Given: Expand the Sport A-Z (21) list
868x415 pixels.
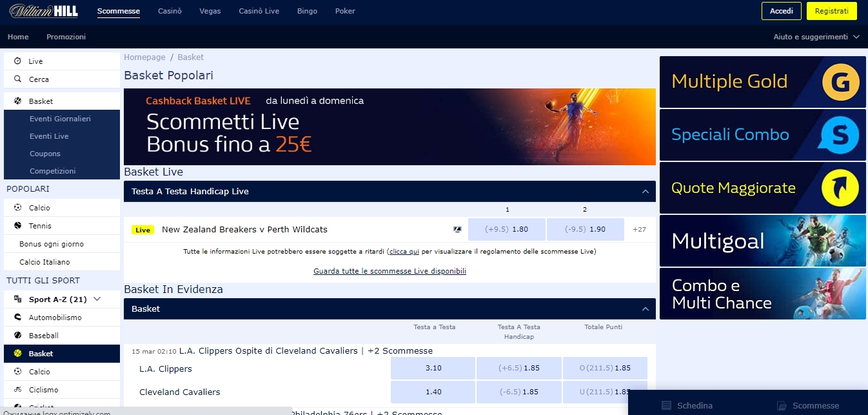Looking at the screenshot, I should point(97,299).
